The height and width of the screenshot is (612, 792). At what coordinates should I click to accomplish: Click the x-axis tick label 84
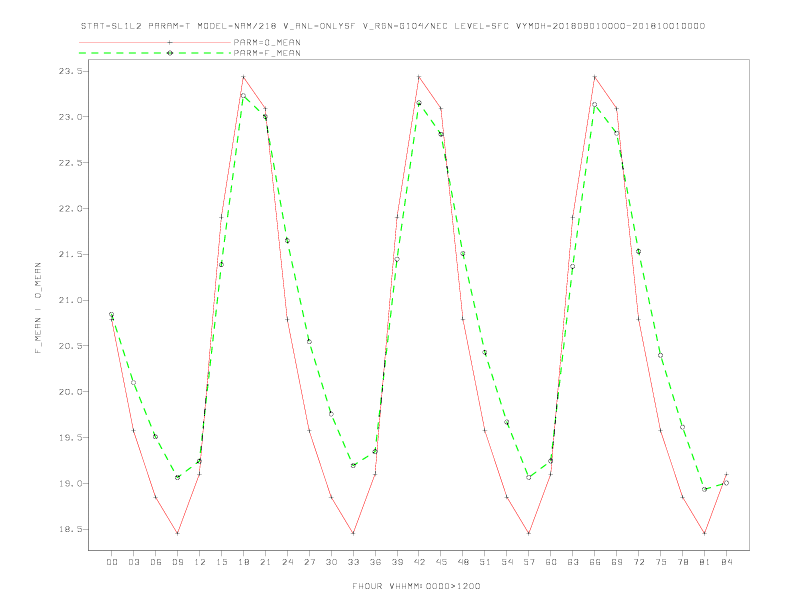[x=726, y=562]
